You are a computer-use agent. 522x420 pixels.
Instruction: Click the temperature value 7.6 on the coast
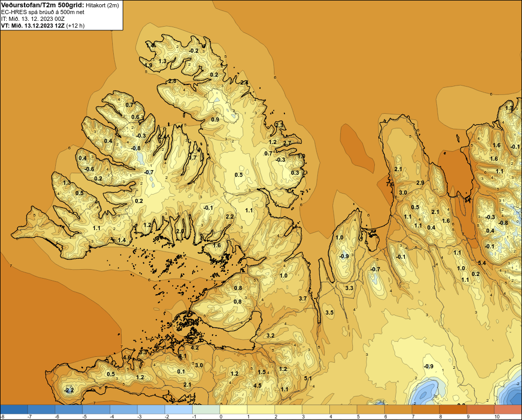pos(390,184)
